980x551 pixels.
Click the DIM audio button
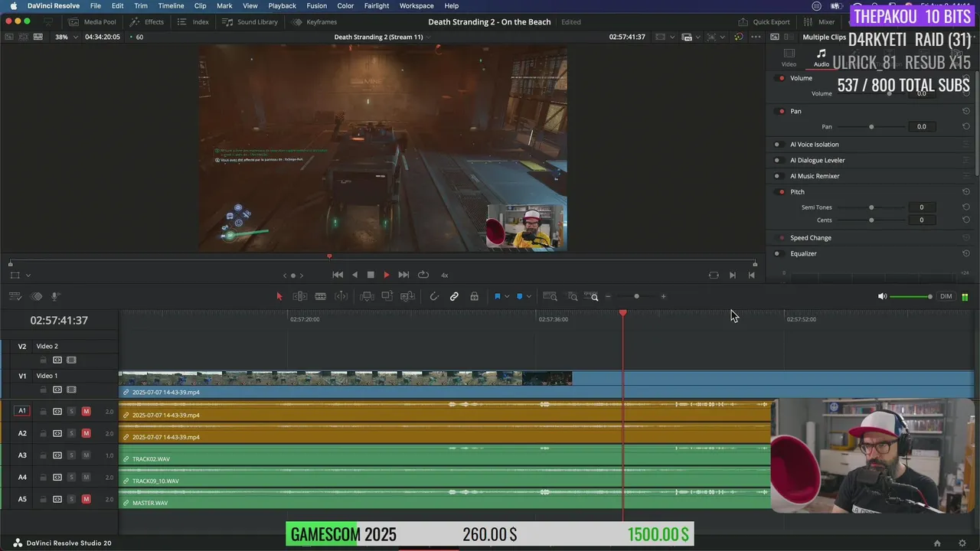pyautogui.click(x=946, y=296)
